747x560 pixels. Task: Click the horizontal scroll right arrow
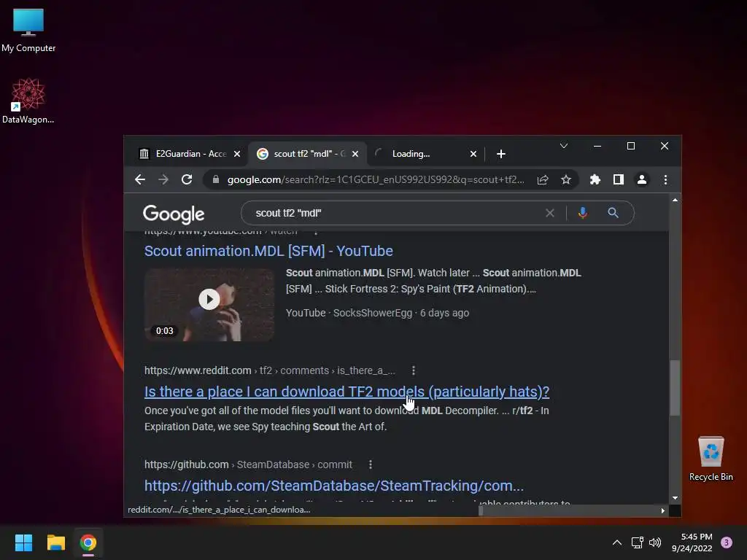(x=662, y=510)
